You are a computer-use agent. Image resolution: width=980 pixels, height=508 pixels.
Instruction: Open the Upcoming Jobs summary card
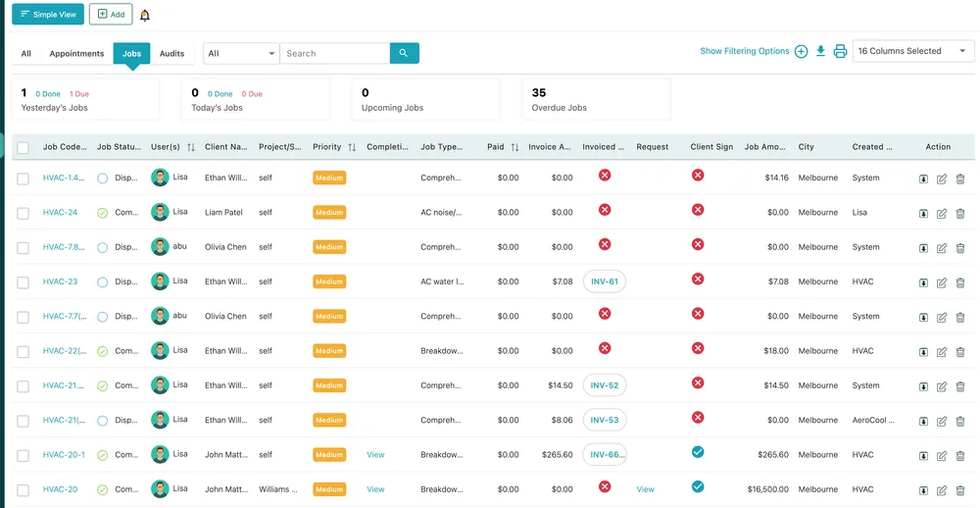click(425, 99)
